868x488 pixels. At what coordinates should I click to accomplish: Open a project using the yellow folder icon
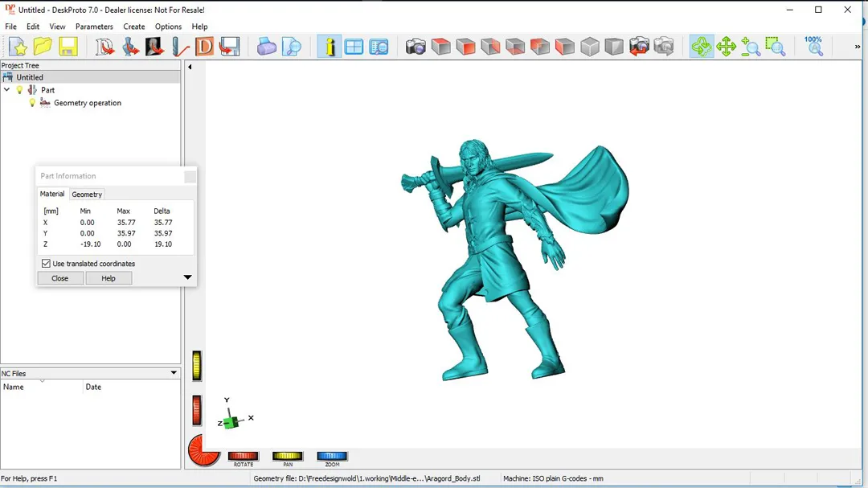pos(43,47)
